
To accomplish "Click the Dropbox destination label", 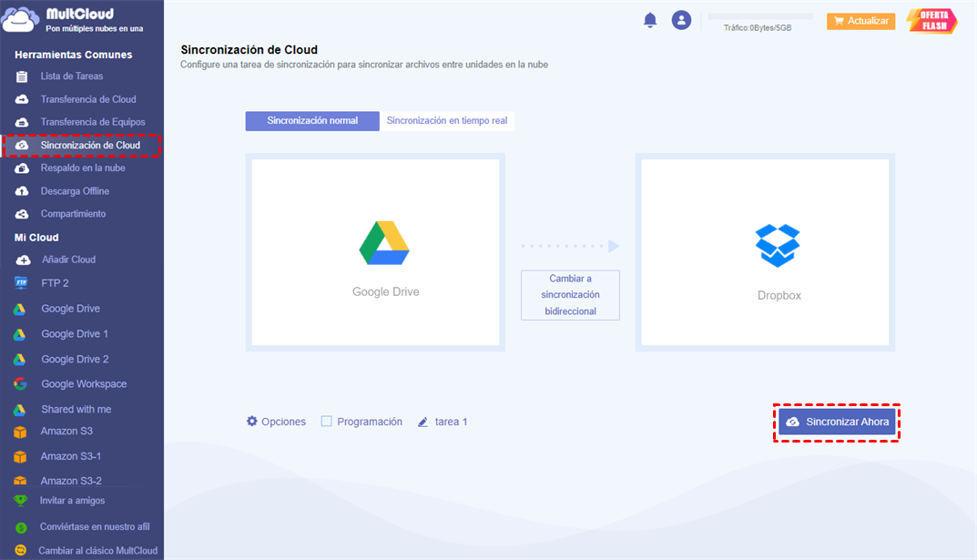I will coord(779,295).
